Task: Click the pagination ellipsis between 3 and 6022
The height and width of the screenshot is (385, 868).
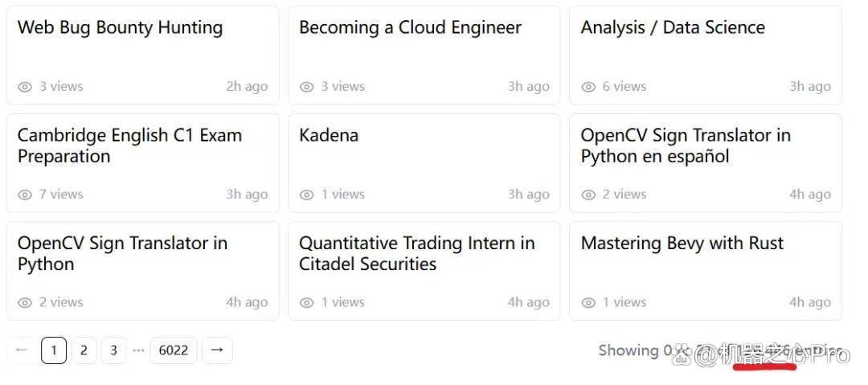Action: (x=138, y=350)
